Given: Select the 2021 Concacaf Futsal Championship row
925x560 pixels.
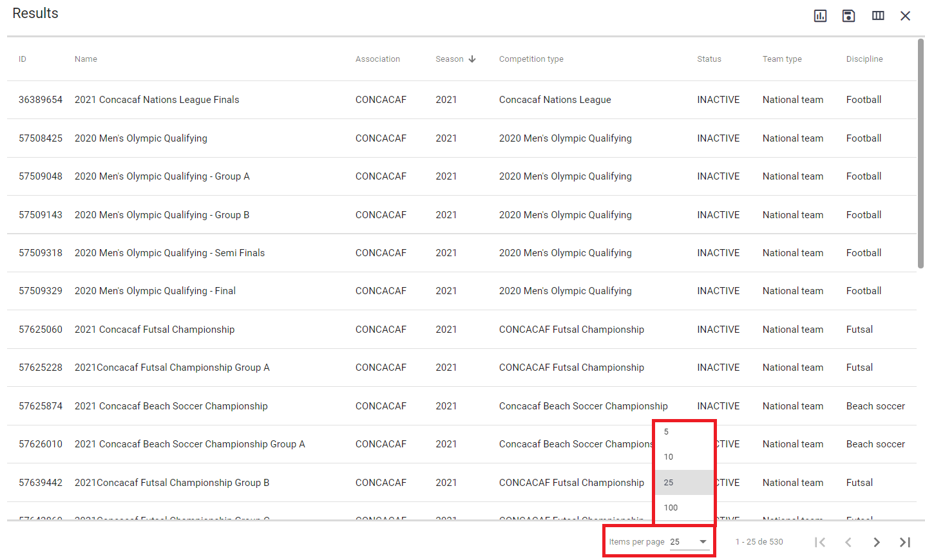Looking at the screenshot, I should click(155, 330).
